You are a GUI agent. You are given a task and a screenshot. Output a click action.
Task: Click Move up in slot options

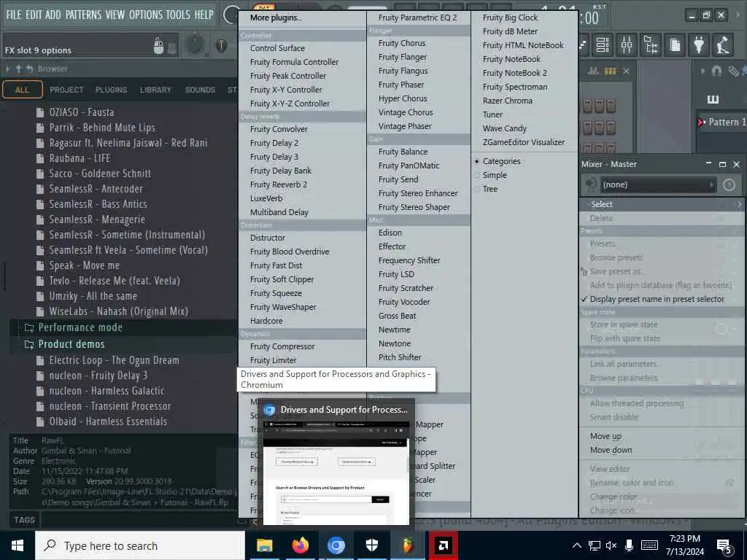(x=605, y=436)
